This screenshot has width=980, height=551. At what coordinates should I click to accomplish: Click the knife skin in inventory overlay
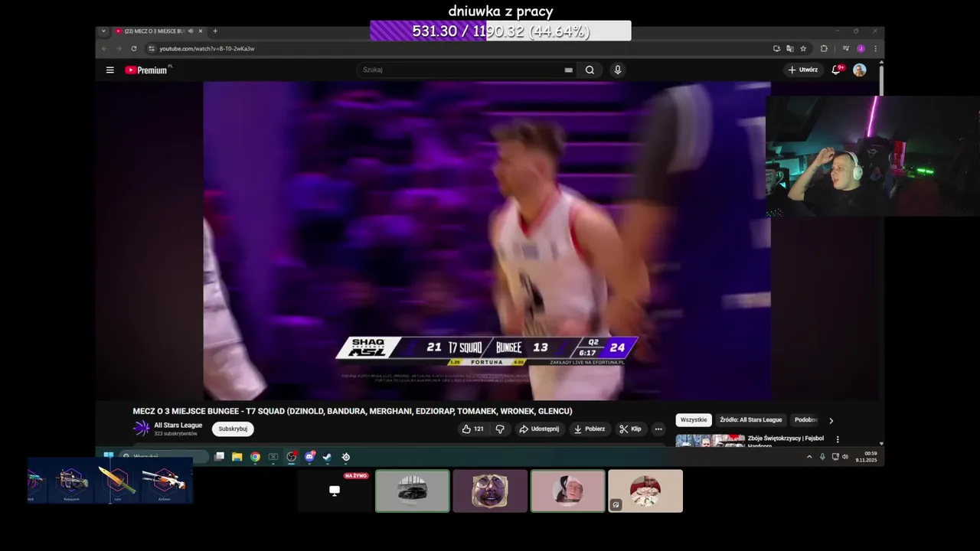(117, 481)
